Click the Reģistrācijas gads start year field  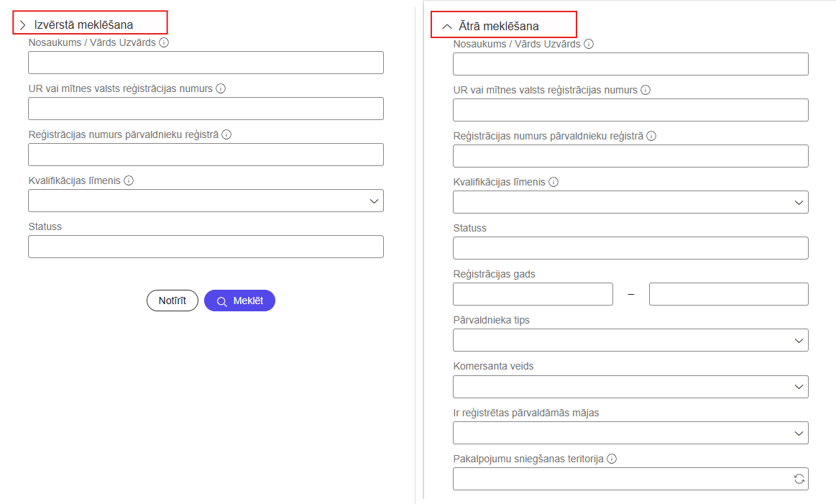click(533, 294)
